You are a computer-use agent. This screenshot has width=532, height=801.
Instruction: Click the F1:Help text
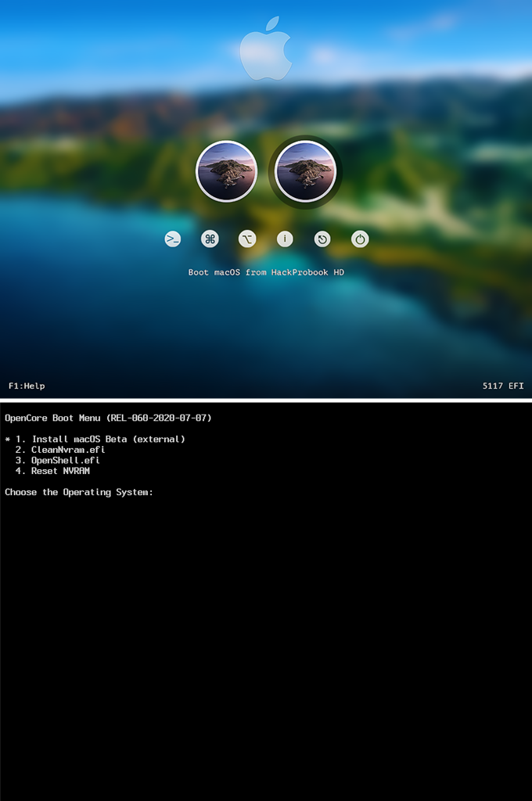click(27, 386)
